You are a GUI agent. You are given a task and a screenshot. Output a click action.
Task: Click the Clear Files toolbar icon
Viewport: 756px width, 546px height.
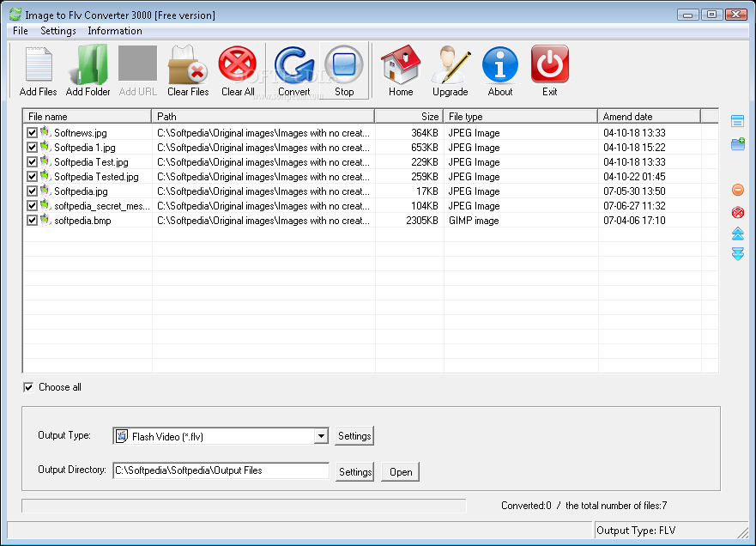188,64
